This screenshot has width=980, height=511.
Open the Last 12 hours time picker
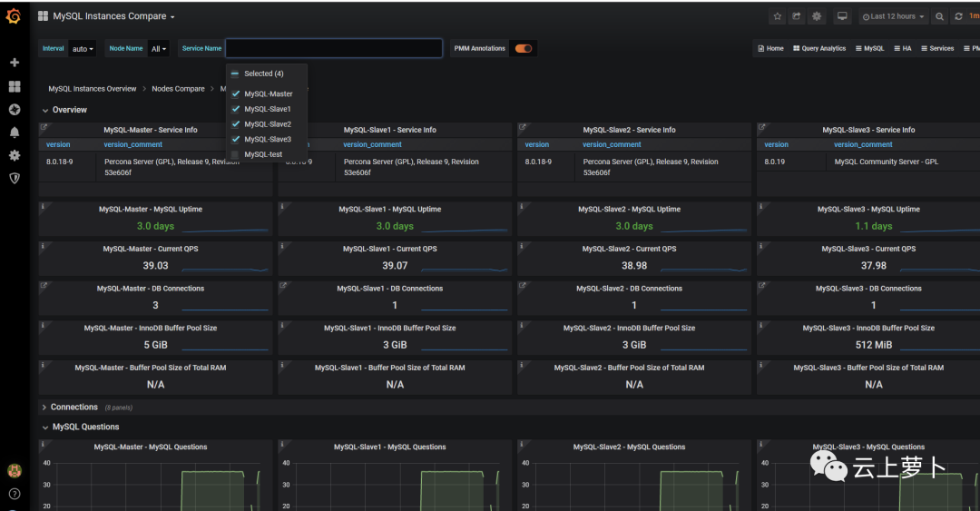[893, 16]
